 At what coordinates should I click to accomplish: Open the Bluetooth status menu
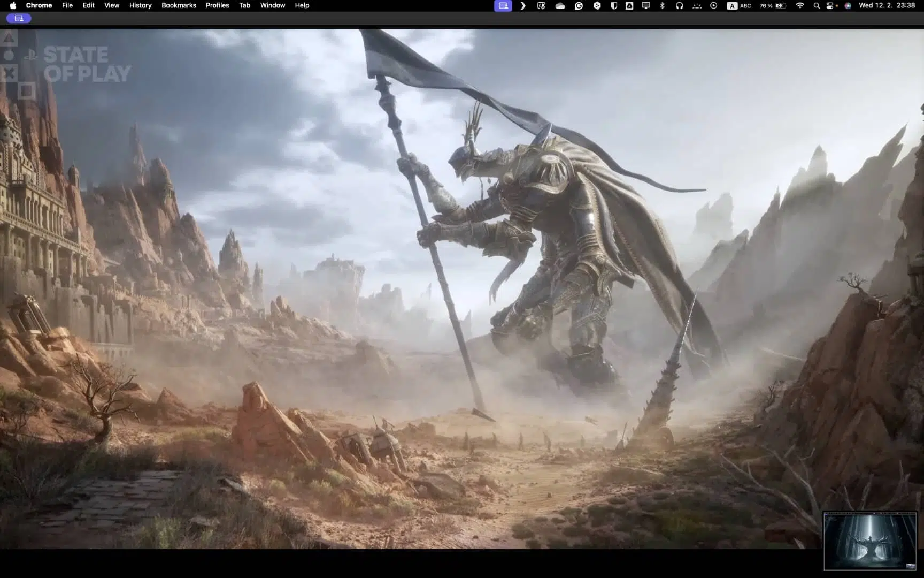point(662,5)
